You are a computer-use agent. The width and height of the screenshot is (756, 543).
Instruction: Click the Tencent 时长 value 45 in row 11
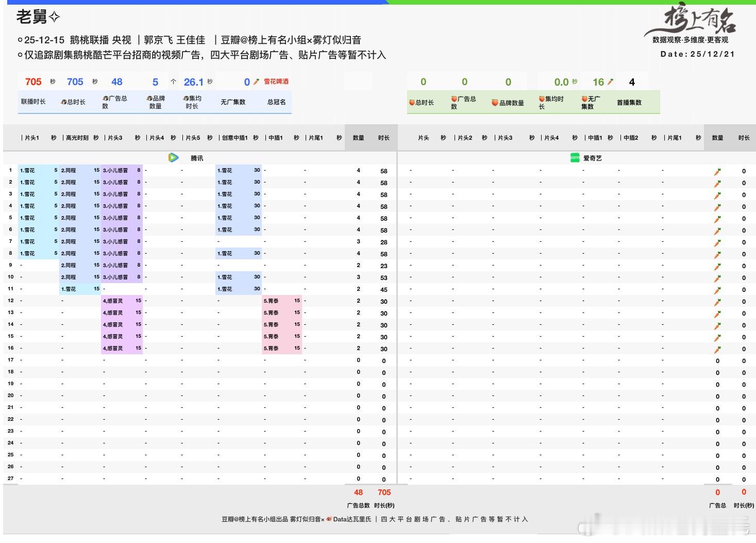[x=384, y=290]
